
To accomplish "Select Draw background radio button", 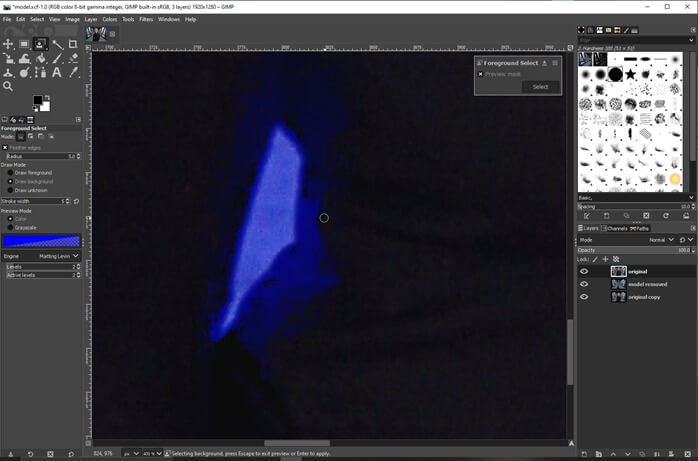I will [10, 182].
